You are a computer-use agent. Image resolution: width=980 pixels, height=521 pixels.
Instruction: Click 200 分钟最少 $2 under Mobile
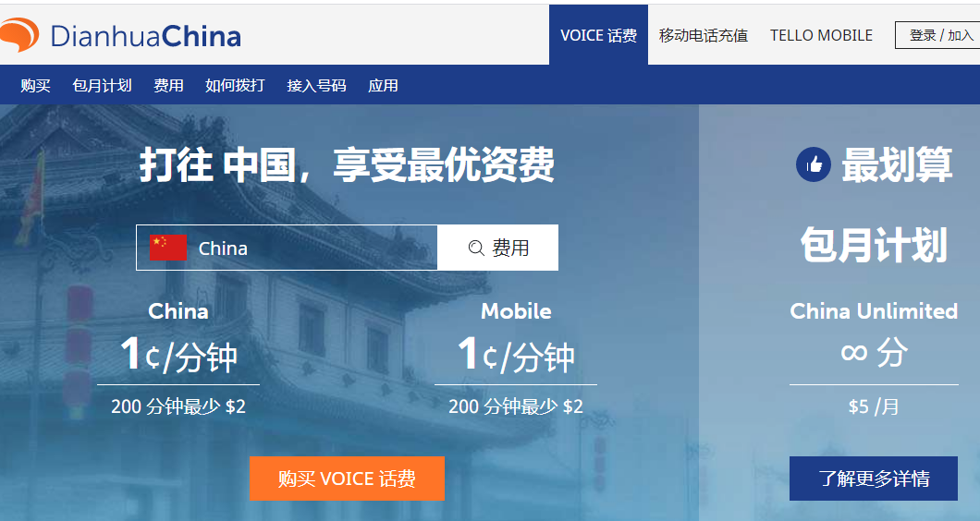516,406
